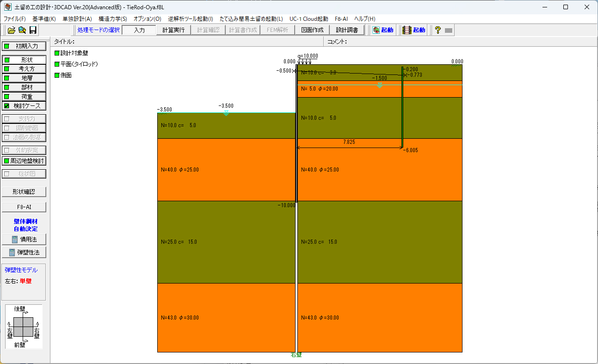Toggle the 側面 green indicator

click(x=57, y=75)
